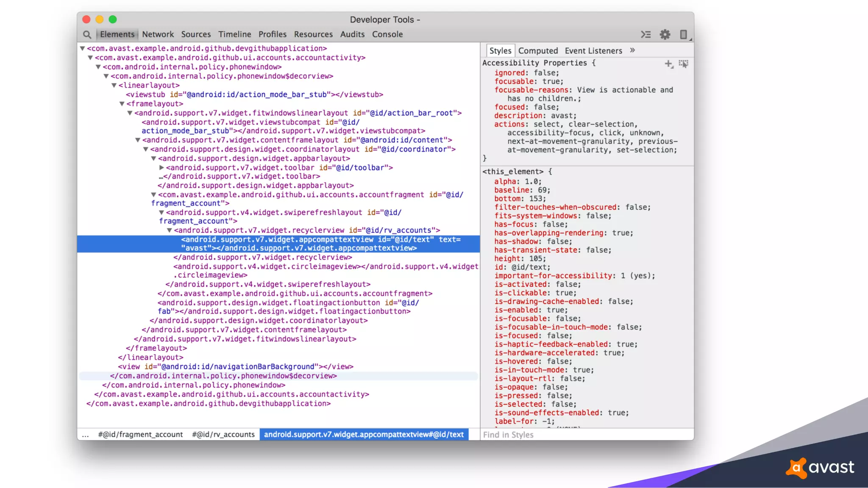Click the dock side icon
Viewport: 868px width, 488px height.
pyautogui.click(x=683, y=34)
